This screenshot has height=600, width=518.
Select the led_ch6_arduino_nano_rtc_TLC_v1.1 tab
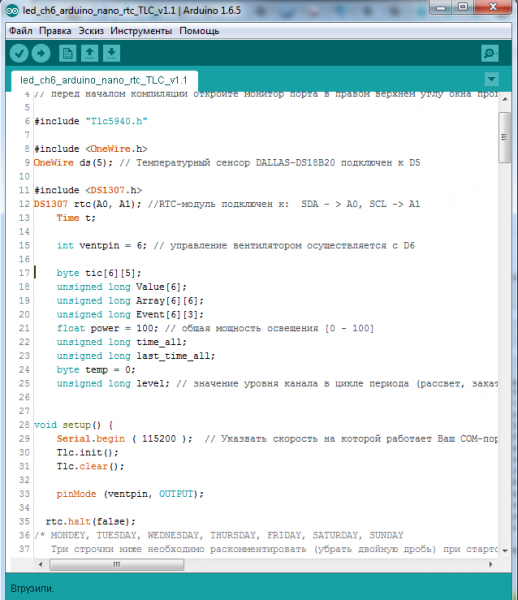coord(104,80)
